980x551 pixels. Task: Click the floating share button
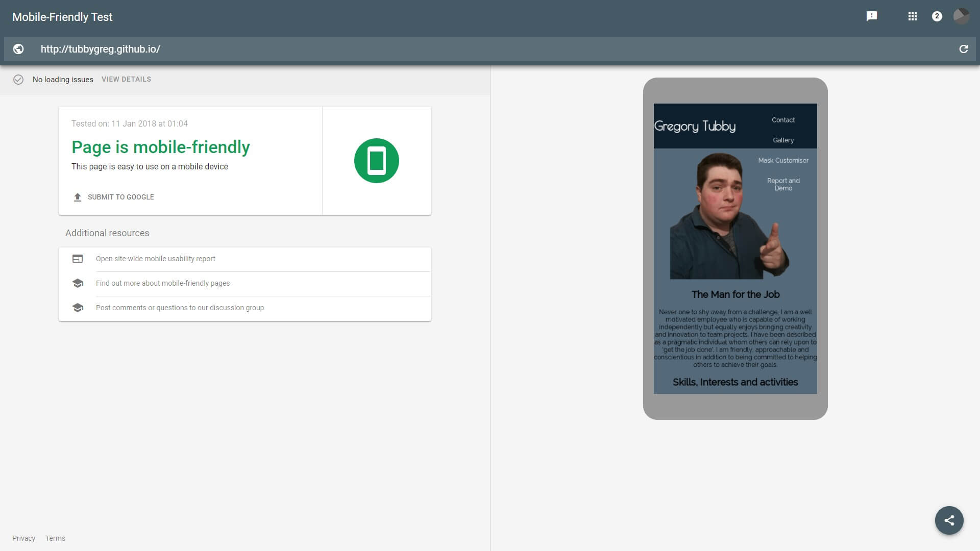949,520
